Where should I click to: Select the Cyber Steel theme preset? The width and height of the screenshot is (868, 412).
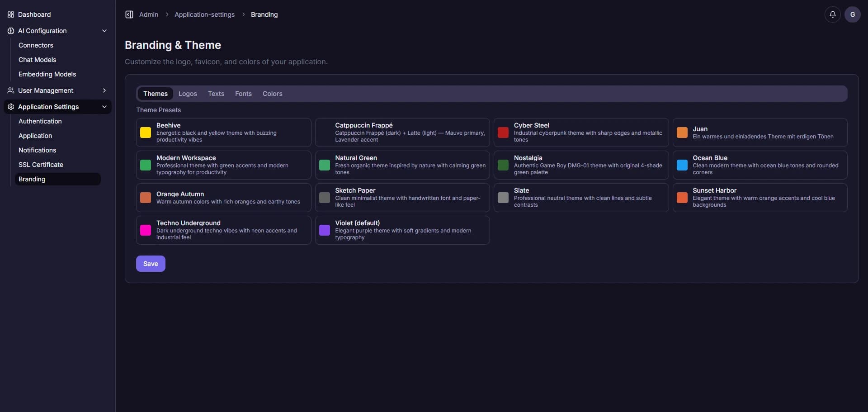(x=580, y=132)
